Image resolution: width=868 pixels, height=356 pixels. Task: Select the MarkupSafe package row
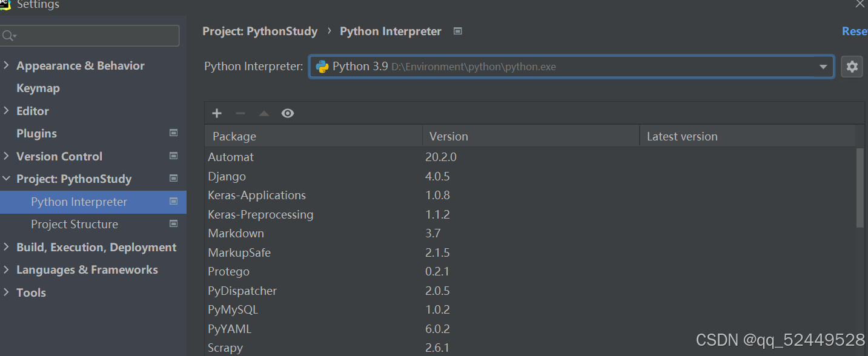pos(530,252)
